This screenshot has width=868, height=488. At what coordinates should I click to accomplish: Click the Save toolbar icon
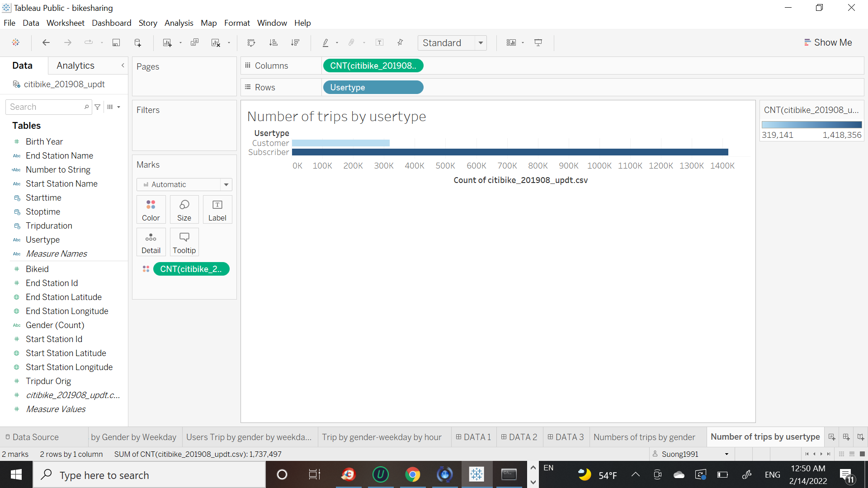(116, 42)
